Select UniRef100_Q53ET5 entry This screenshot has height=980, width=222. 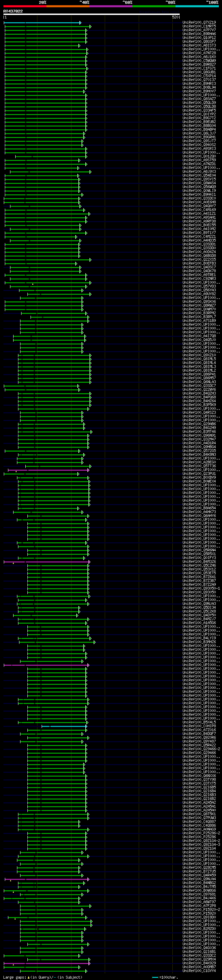click(x=199, y=573)
